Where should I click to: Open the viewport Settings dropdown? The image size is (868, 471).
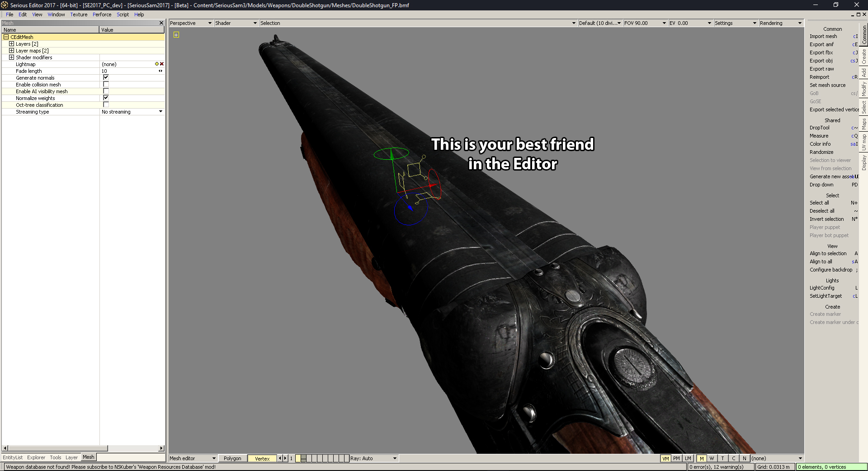(x=736, y=23)
